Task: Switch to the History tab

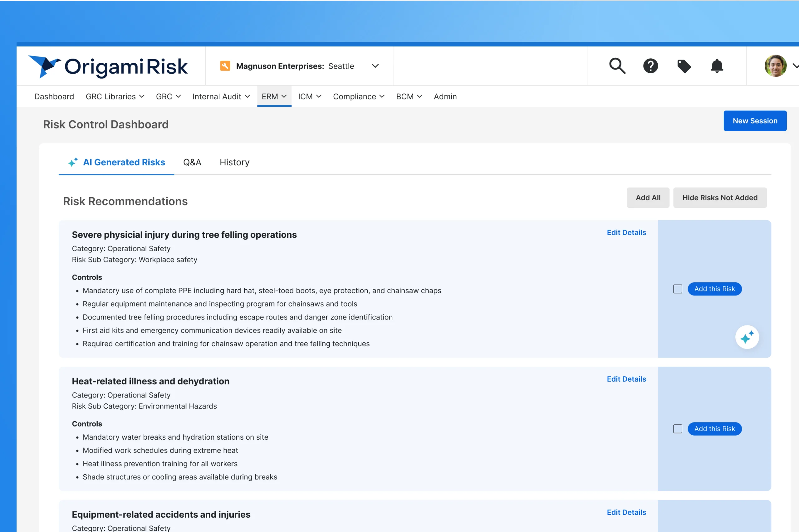Action: [x=234, y=162]
